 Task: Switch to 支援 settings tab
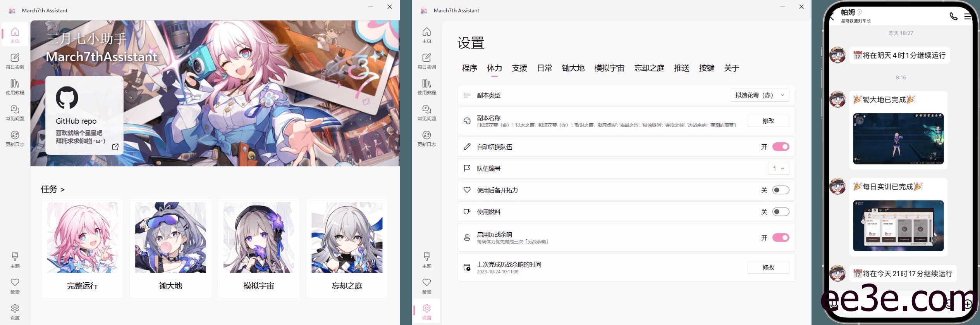(519, 68)
